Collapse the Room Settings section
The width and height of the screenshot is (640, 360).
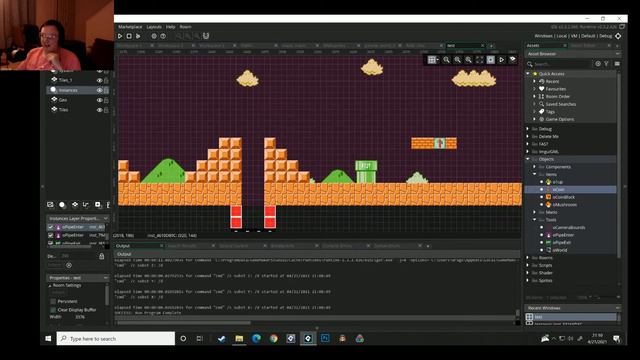click(50, 285)
